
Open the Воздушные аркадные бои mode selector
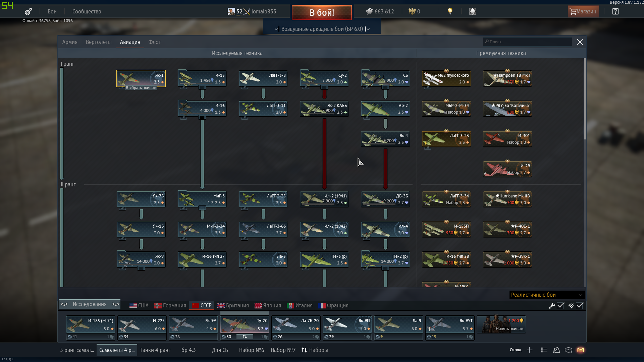point(322,29)
